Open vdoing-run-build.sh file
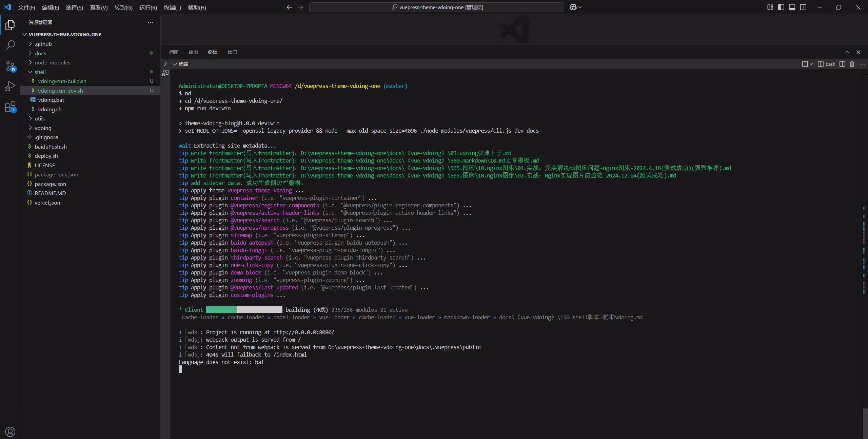The height and width of the screenshot is (439, 868). click(90, 81)
